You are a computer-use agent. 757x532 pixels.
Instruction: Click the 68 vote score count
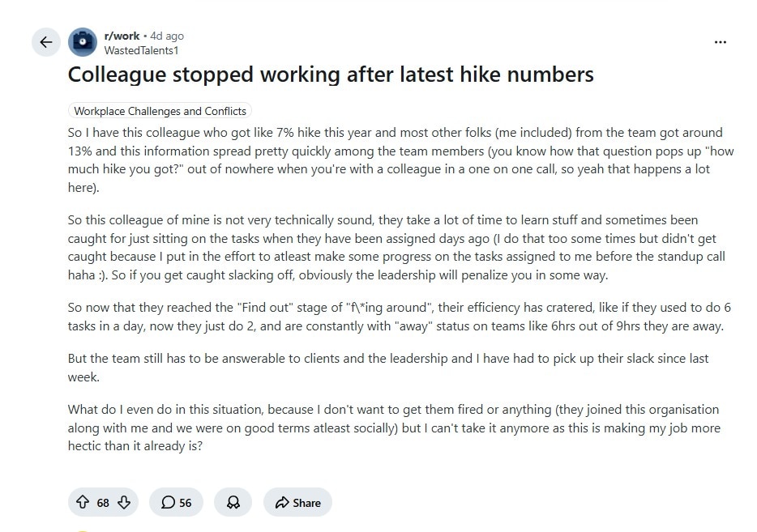(x=103, y=503)
